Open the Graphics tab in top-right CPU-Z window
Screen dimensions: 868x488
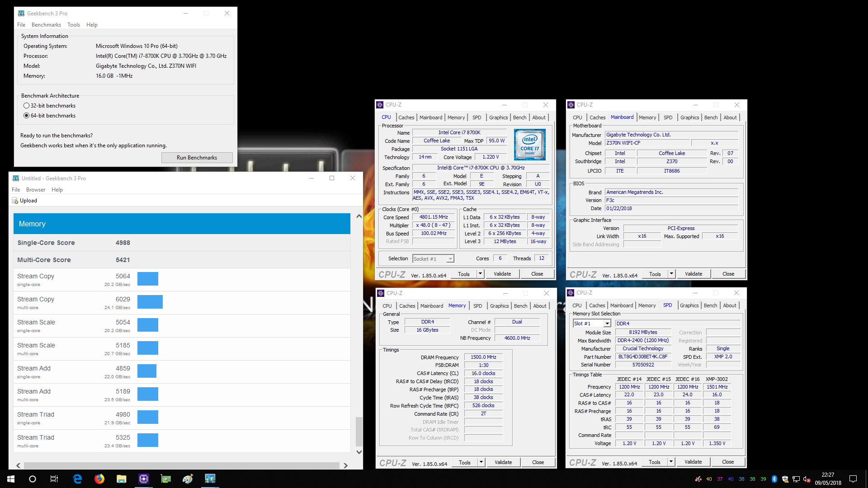(x=689, y=117)
